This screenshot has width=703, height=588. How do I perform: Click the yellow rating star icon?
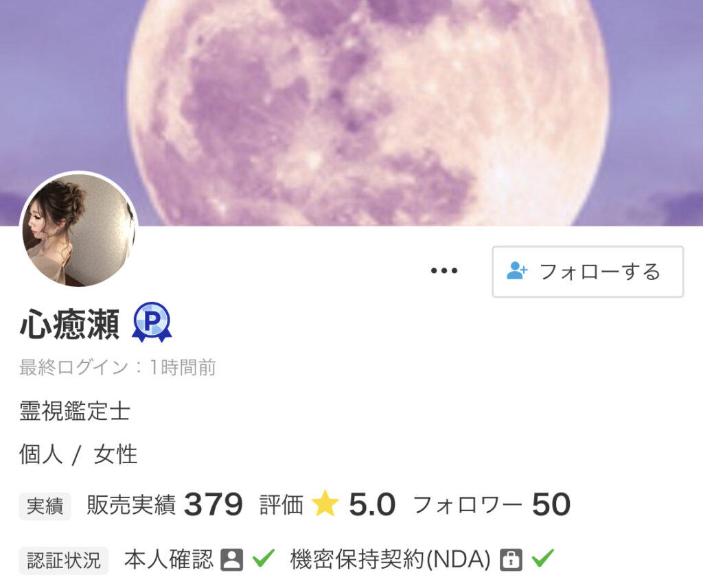(x=325, y=504)
